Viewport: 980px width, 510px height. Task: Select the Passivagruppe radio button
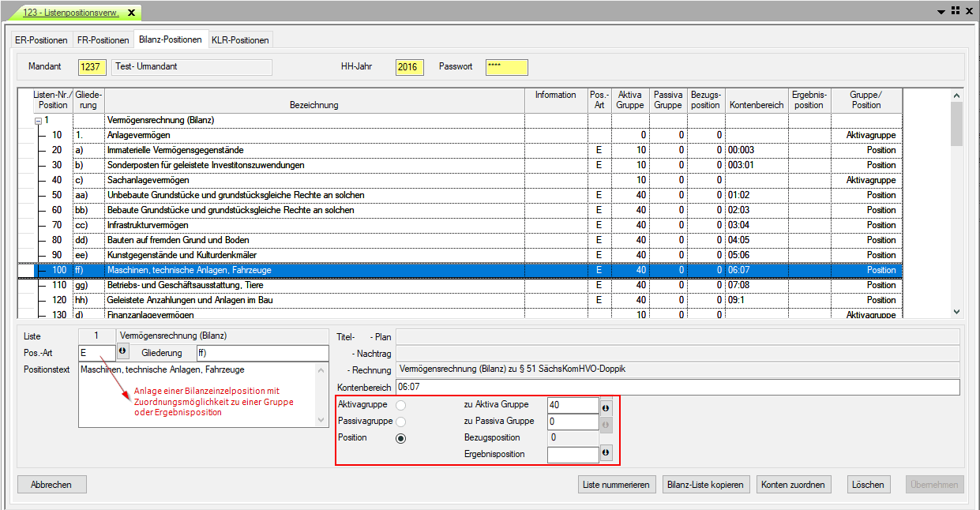pyautogui.click(x=401, y=422)
